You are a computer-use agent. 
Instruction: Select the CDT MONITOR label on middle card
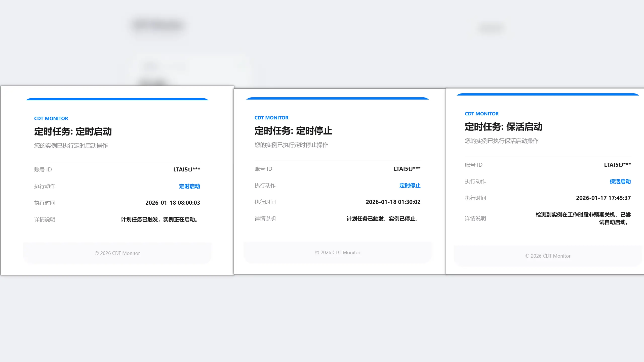271,117
